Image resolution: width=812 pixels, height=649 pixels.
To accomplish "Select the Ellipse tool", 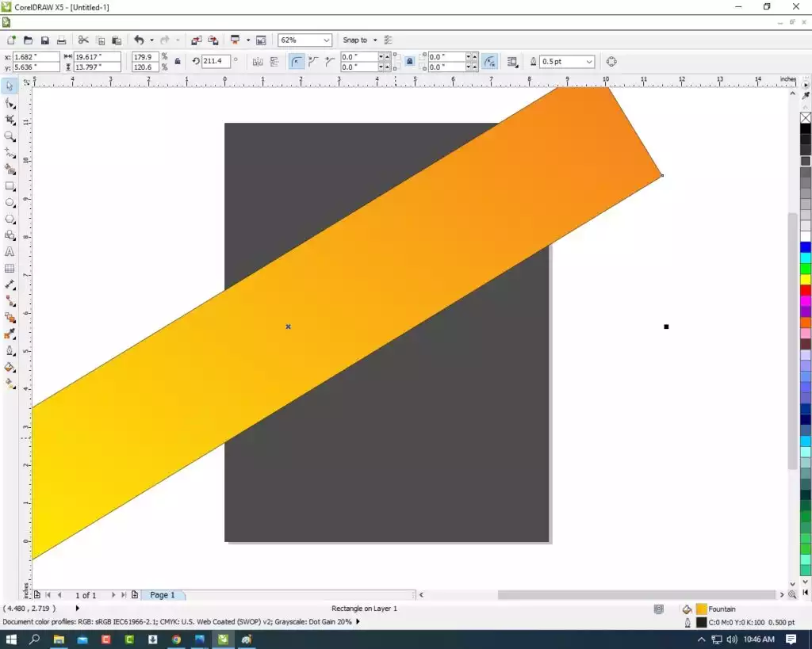I will (x=10, y=202).
